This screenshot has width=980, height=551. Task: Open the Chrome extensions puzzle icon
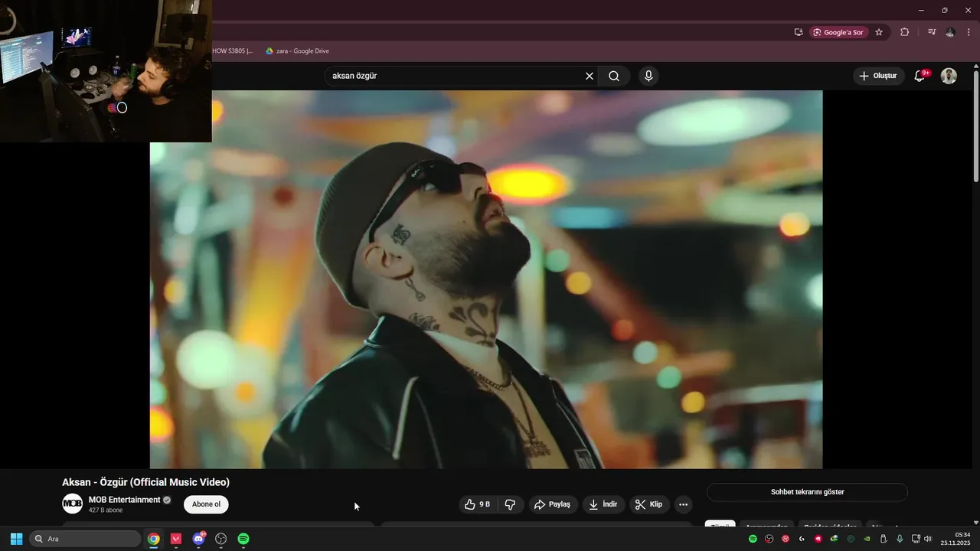[x=905, y=32]
